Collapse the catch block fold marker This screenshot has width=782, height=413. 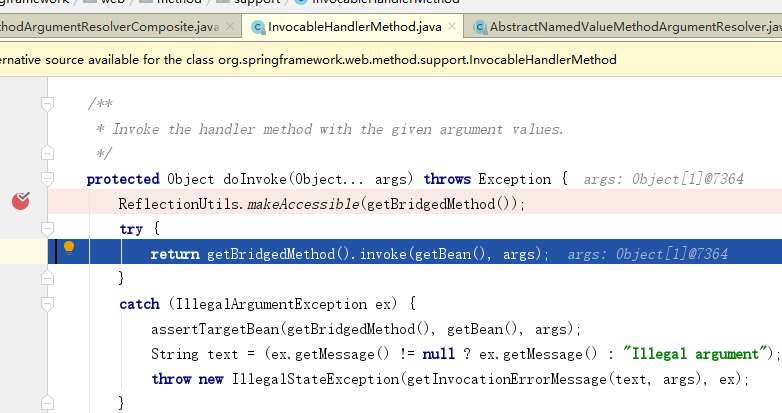pos(46,304)
